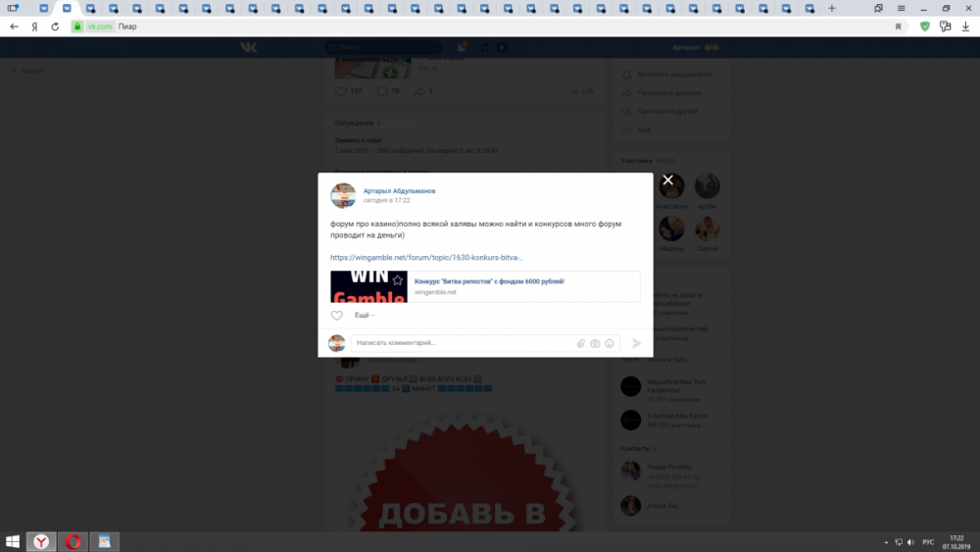Open the browser downloads arrow icon

[965, 26]
